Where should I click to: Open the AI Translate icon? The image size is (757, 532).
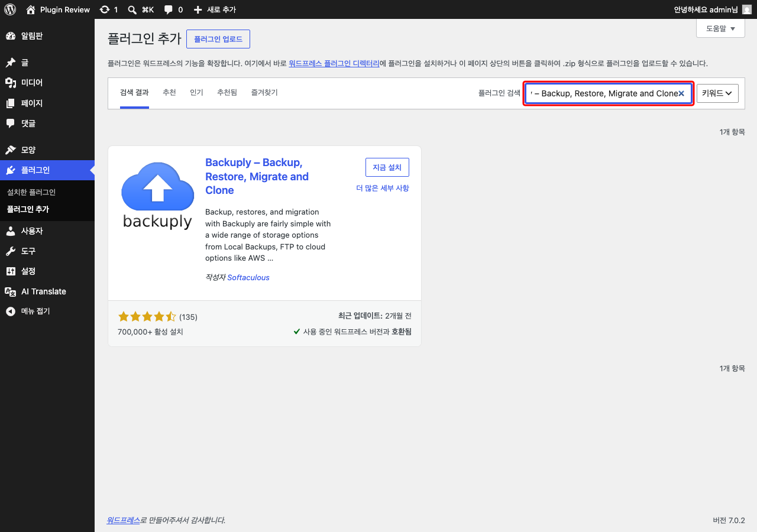coord(11,291)
